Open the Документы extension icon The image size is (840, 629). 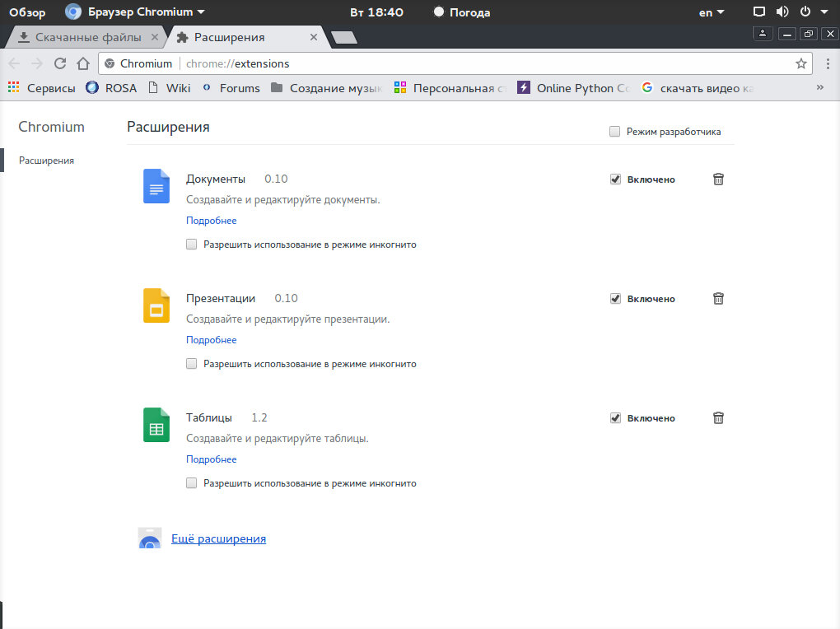pos(156,186)
